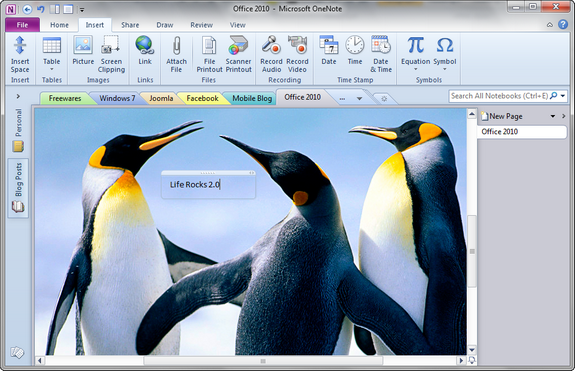This screenshot has height=371, width=575.
Task: Switch to the Review ribbon tab
Action: (x=201, y=25)
